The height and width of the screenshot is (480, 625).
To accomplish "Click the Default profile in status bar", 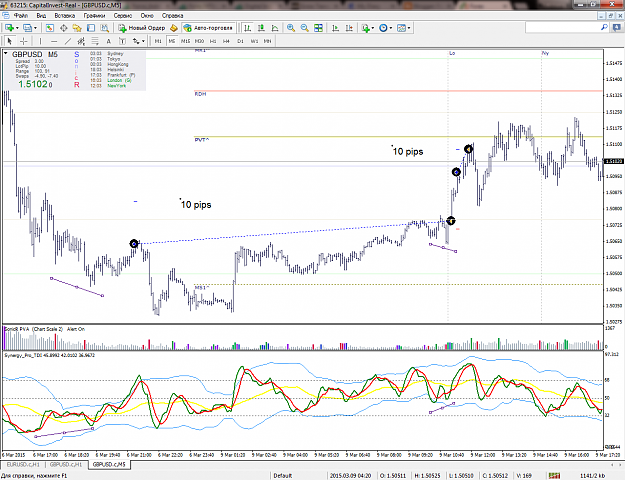I will (x=283, y=476).
